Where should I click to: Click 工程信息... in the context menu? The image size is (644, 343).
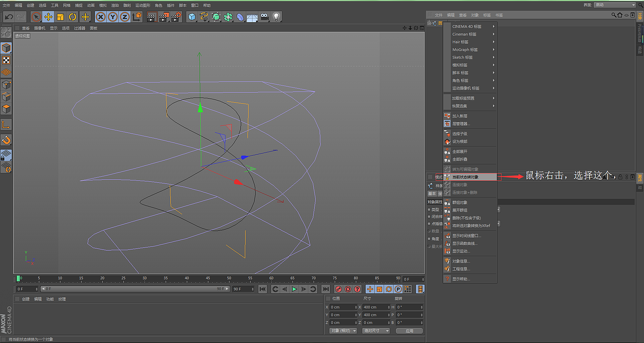point(470,269)
